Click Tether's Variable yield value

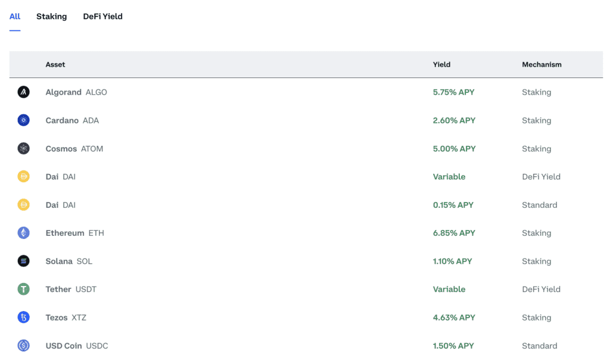(449, 290)
